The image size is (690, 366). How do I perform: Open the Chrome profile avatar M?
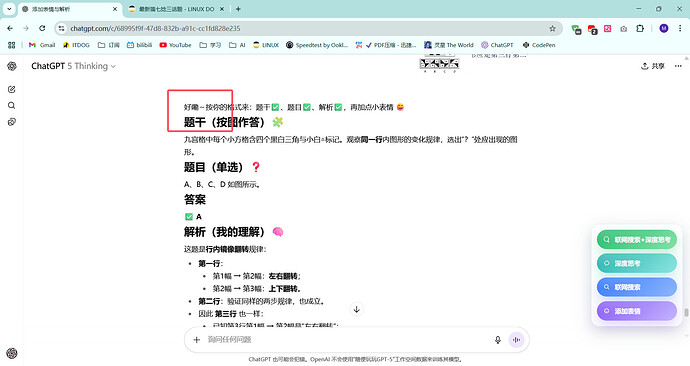(x=664, y=28)
